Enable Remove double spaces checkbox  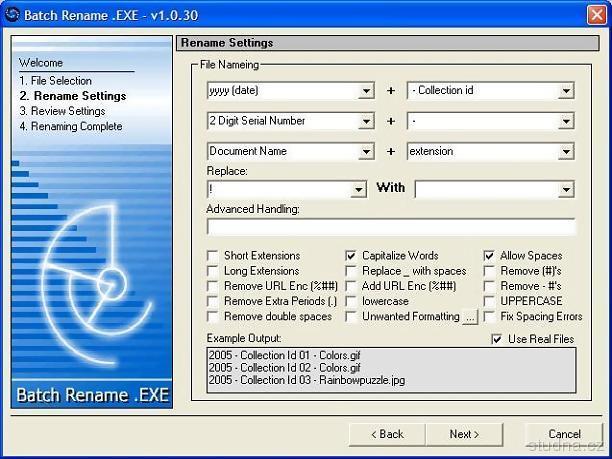213,317
